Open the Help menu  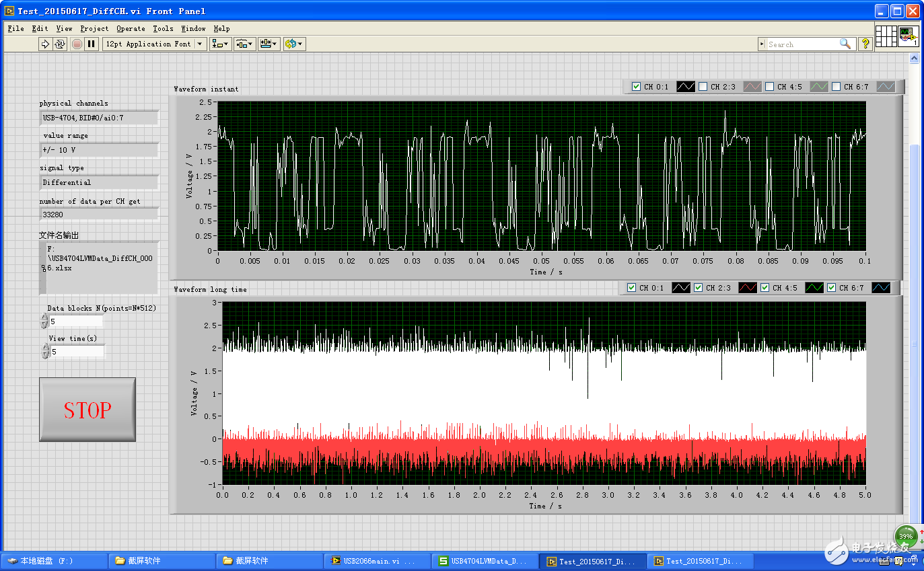221,28
